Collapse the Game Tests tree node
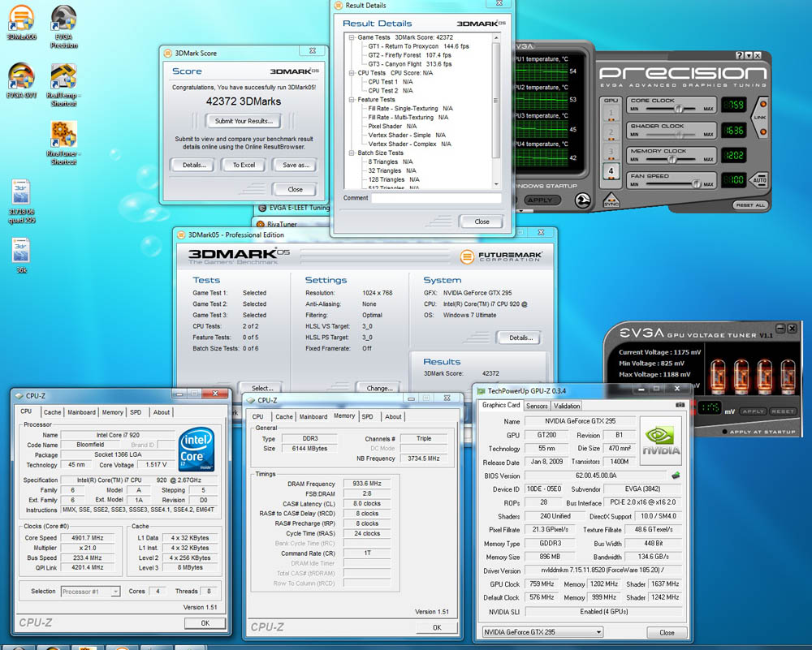Screen dimensions: 812x650 point(352,37)
